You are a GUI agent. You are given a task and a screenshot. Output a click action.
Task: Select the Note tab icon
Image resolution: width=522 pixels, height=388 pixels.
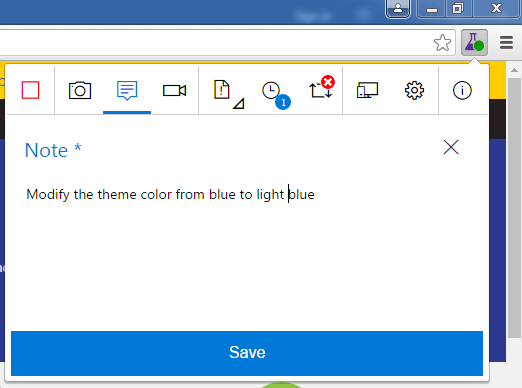click(x=127, y=90)
